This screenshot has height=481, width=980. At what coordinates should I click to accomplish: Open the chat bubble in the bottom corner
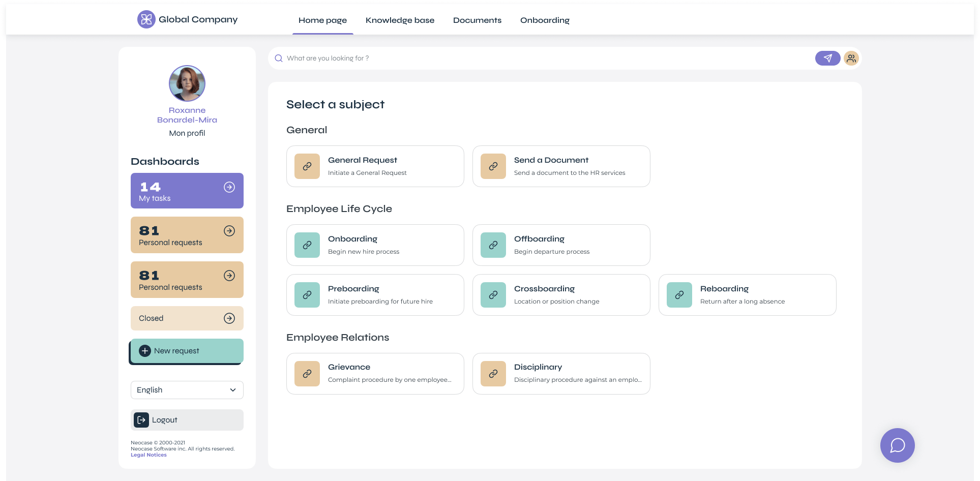click(x=897, y=445)
